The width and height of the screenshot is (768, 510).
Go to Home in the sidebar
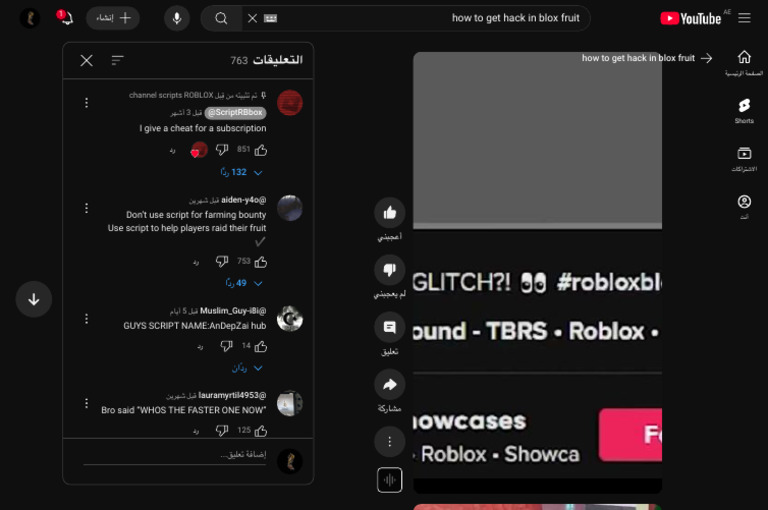point(744,63)
